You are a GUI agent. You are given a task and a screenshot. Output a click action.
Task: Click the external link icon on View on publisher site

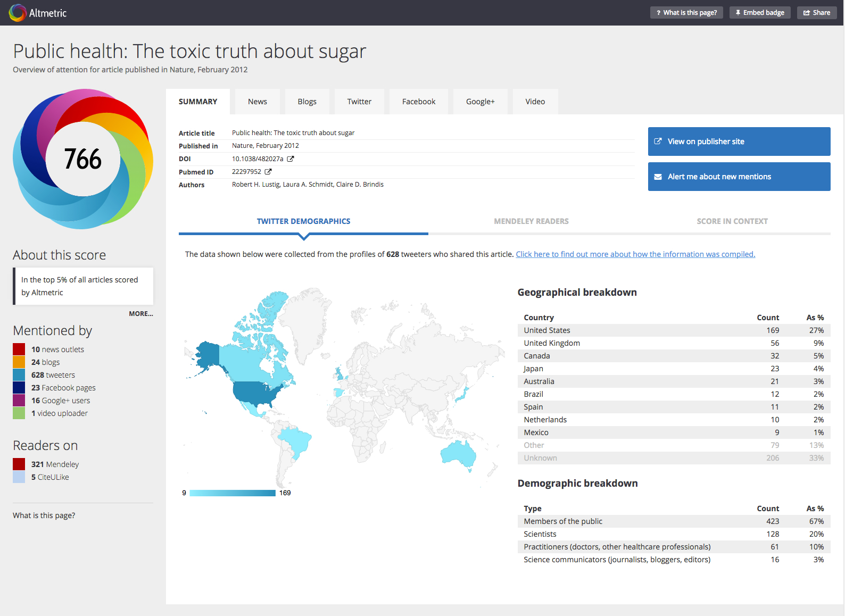(x=658, y=141)
